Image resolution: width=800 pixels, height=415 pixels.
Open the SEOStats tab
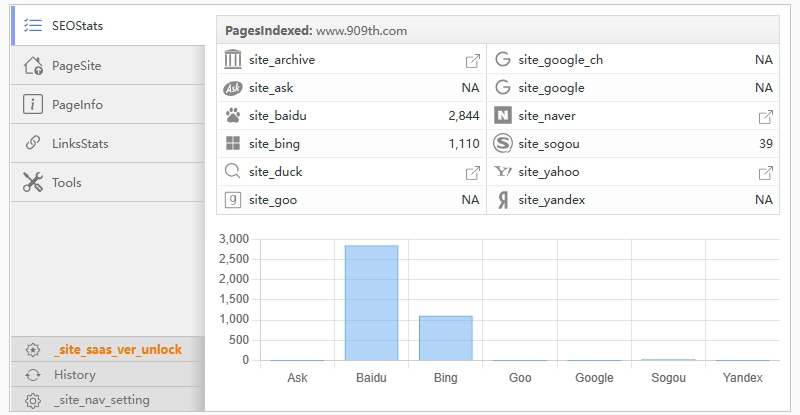coord(78,26)
